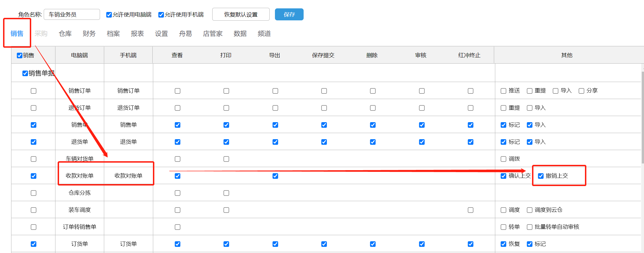Click the vertical scrollbar on the right

(643, 117)
